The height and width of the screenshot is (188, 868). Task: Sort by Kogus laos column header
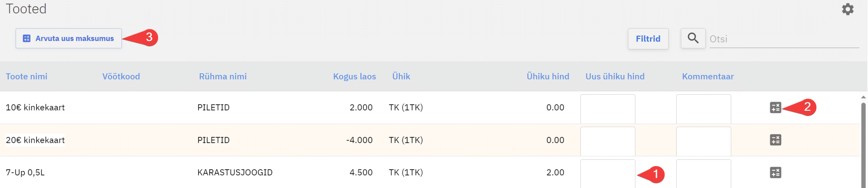click(x=354, y=76)
